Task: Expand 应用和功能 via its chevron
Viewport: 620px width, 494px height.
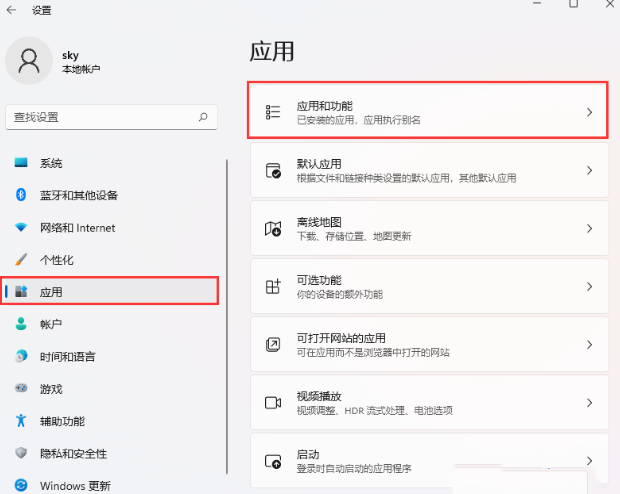Action: click(x=590, y=112)
